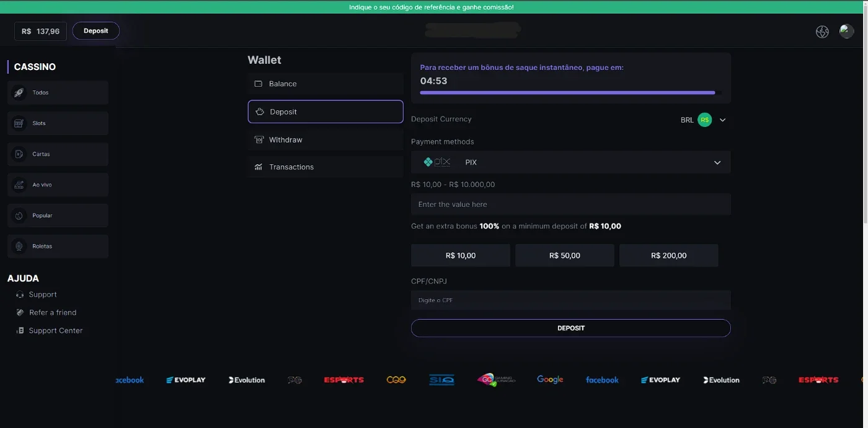Screen dimensions: 868x428
Task: Open the Todos casino category
Action: (58, 93)
